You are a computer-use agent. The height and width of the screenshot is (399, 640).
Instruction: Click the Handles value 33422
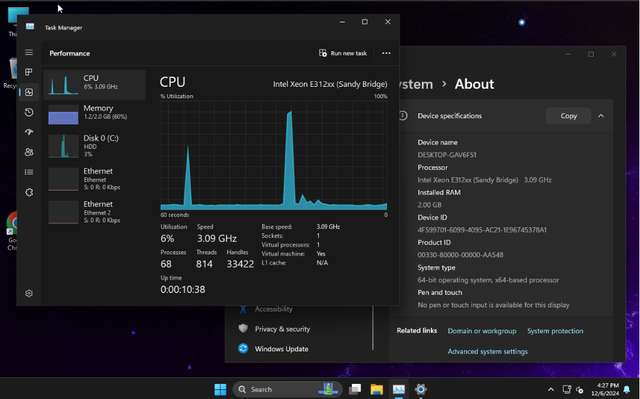point(240,264)
